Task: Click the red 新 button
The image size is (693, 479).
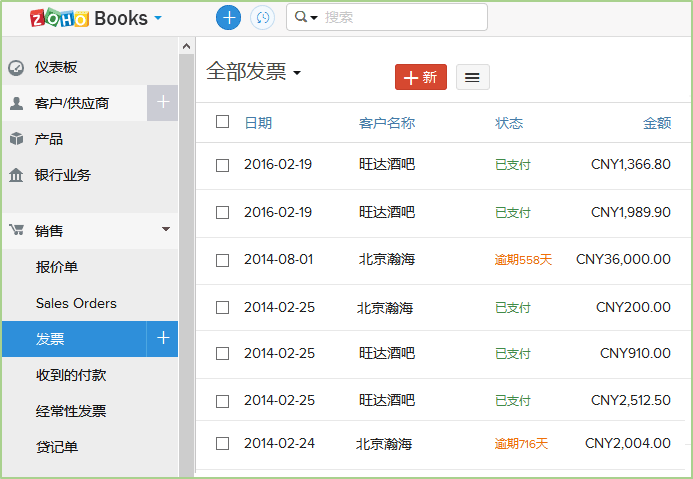Action: click(421, 77)
